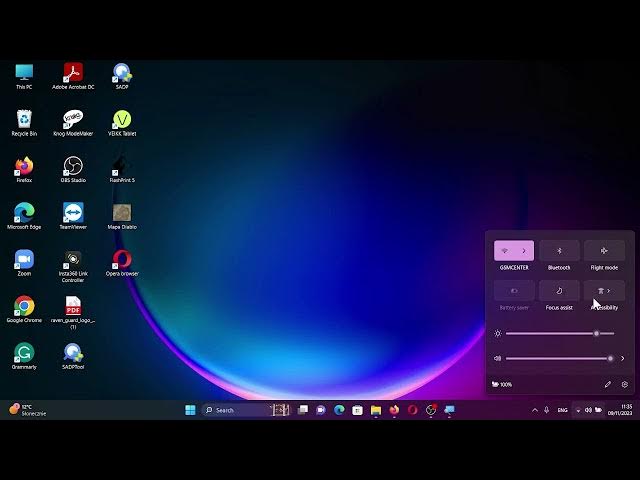
Task: Open search highlight image in Search box
Action: (x=280, y=410)
